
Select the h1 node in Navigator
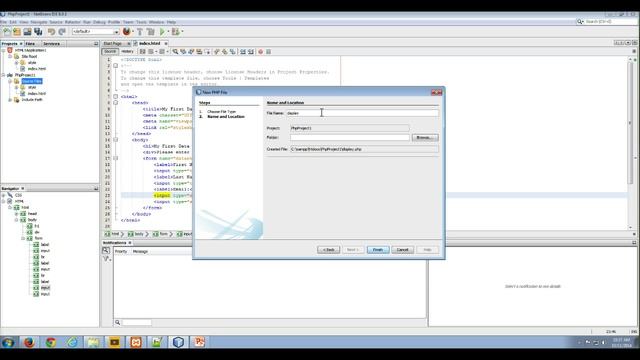(37, 226)
